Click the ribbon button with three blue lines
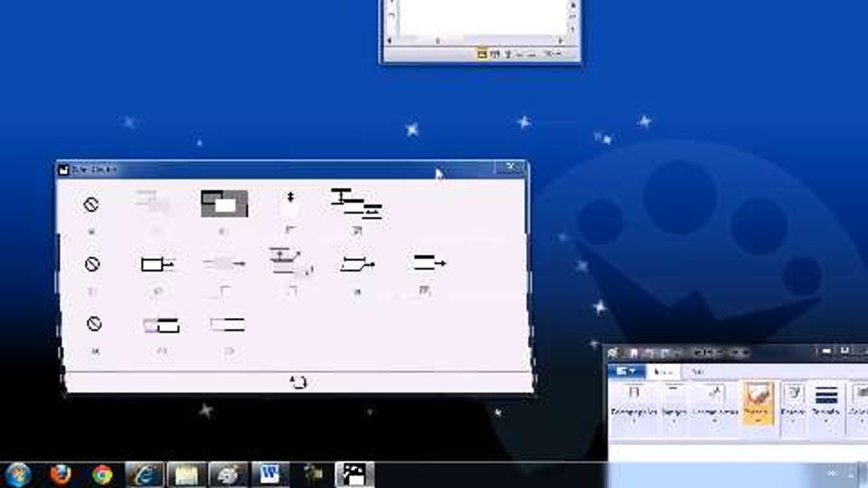This screenshot has width=868, height=488. click(x=826, y=403)
